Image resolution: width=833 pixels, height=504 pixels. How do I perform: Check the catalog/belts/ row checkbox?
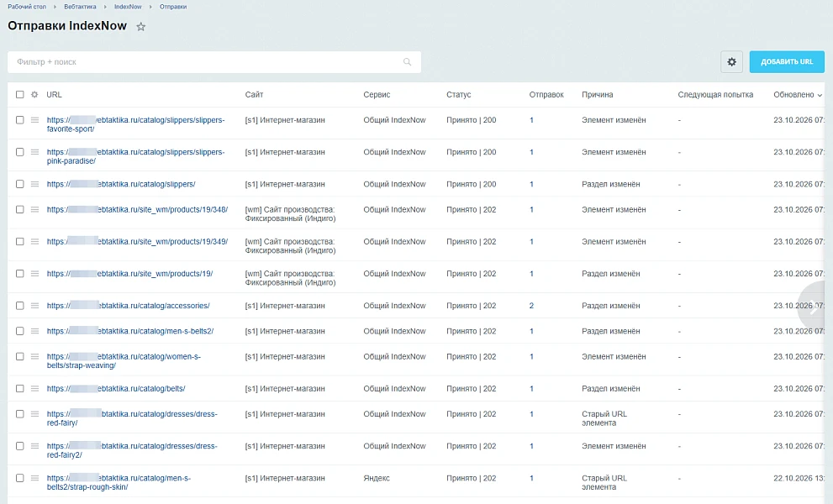19,389
